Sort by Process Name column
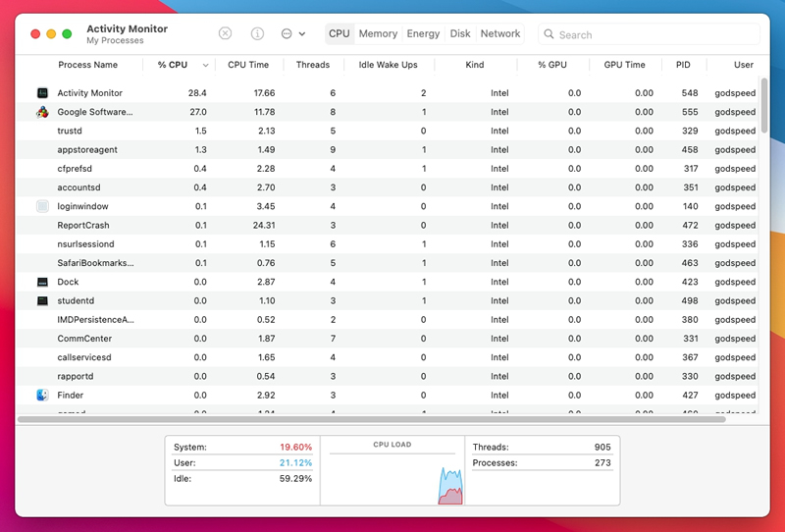Image resolution: width=785 pixels, height=532 pixels. (87, 65)
